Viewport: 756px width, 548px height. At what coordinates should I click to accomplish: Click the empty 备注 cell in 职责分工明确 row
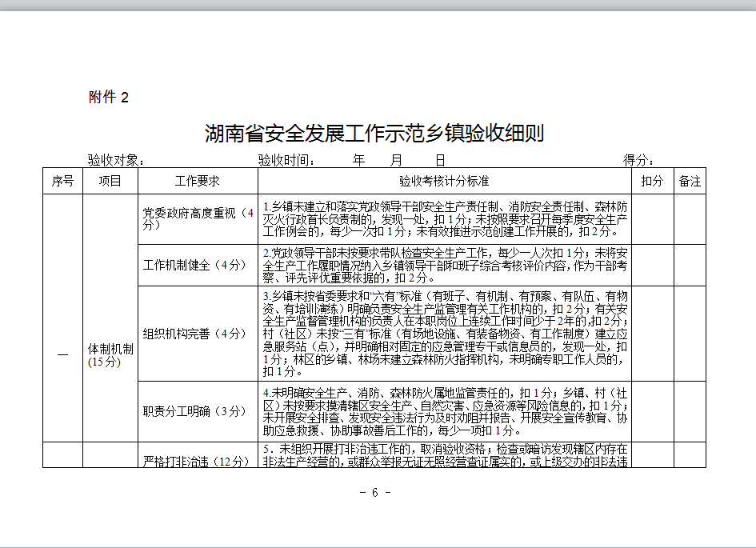(x=690, y=411)
